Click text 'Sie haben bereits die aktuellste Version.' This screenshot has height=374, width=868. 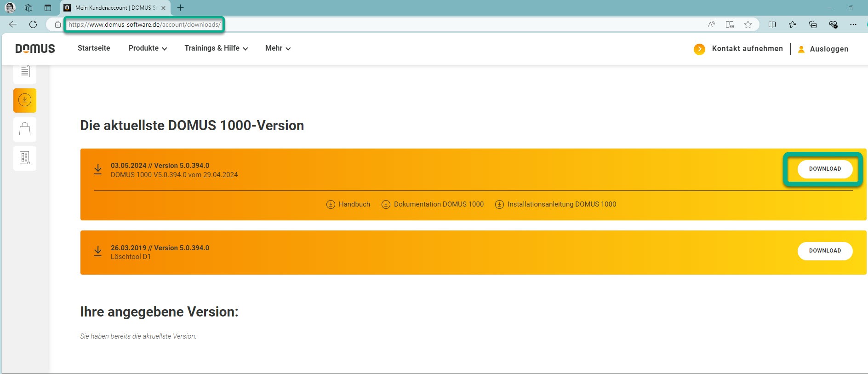pyautogui.click(x=138, y=336)
